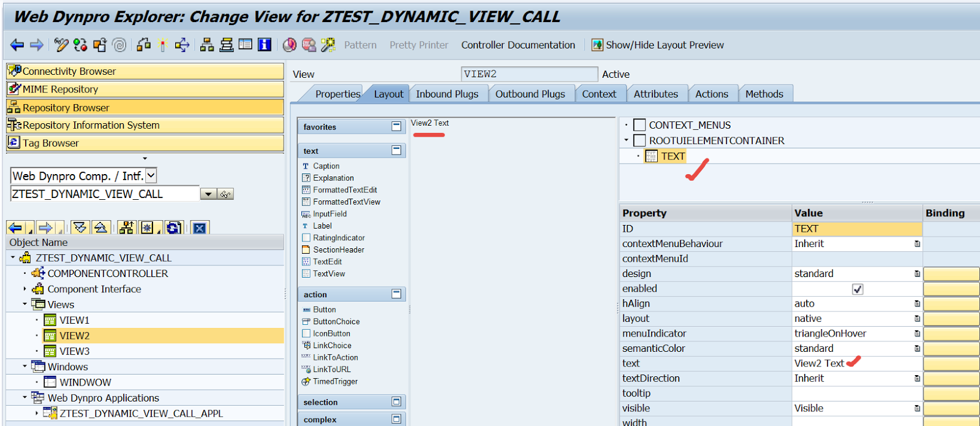Click the Display/Change pencil icon in toolbar
This screenshot has width=980, height=426.
(x=61, y=45)
